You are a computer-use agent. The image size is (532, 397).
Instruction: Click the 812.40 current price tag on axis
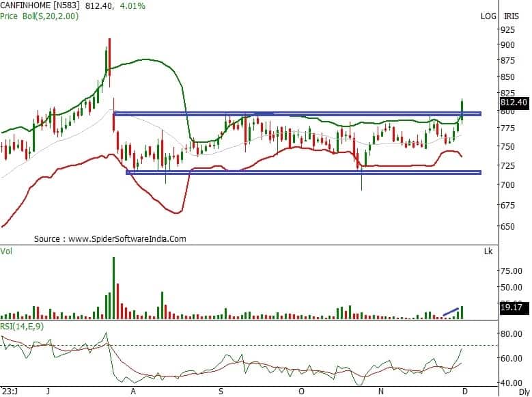click(514, 102)
